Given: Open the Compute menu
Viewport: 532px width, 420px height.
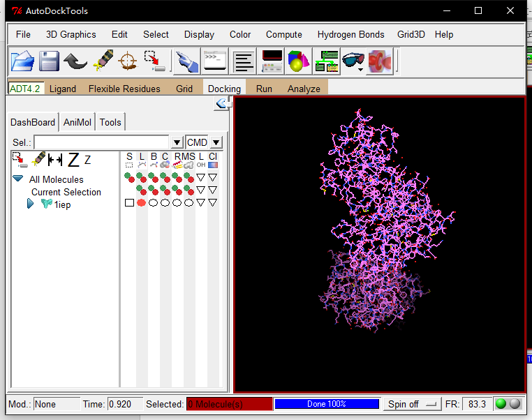Looking at the screenshot, I should (284, 35).
